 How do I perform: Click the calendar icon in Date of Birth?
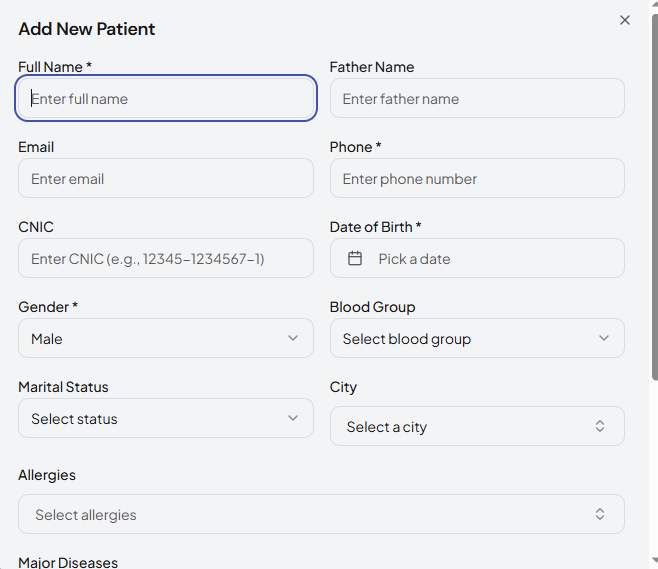(x=355, y=259)
